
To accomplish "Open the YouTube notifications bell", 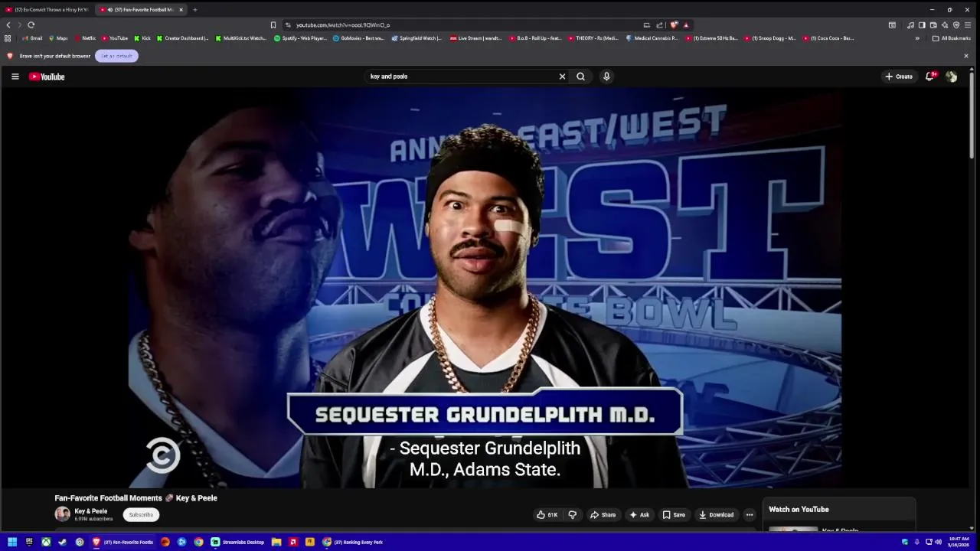I will (x=930, y=77).
